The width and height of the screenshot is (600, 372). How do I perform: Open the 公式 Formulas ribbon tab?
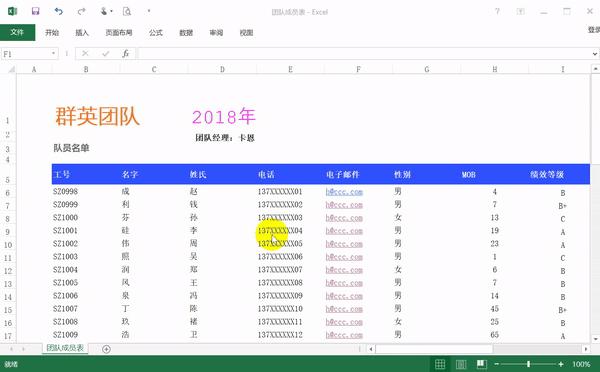(x=156, y=33)
